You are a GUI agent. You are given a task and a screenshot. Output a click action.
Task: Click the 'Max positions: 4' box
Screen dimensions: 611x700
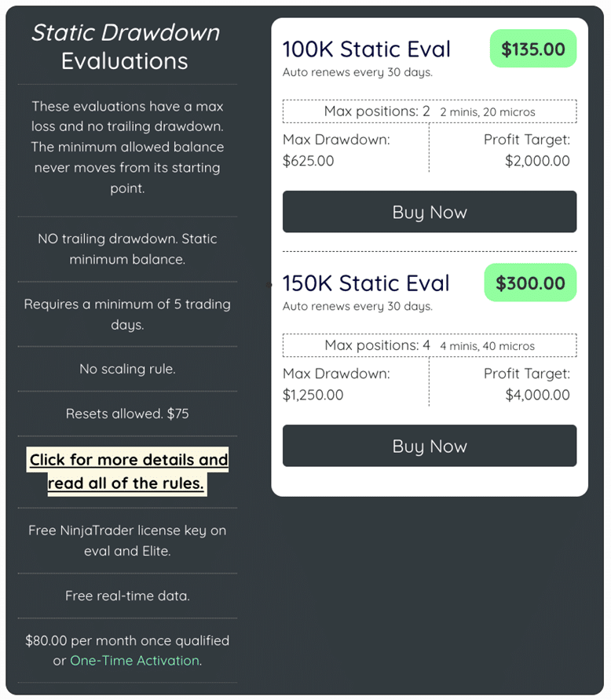tap(429, 345)
